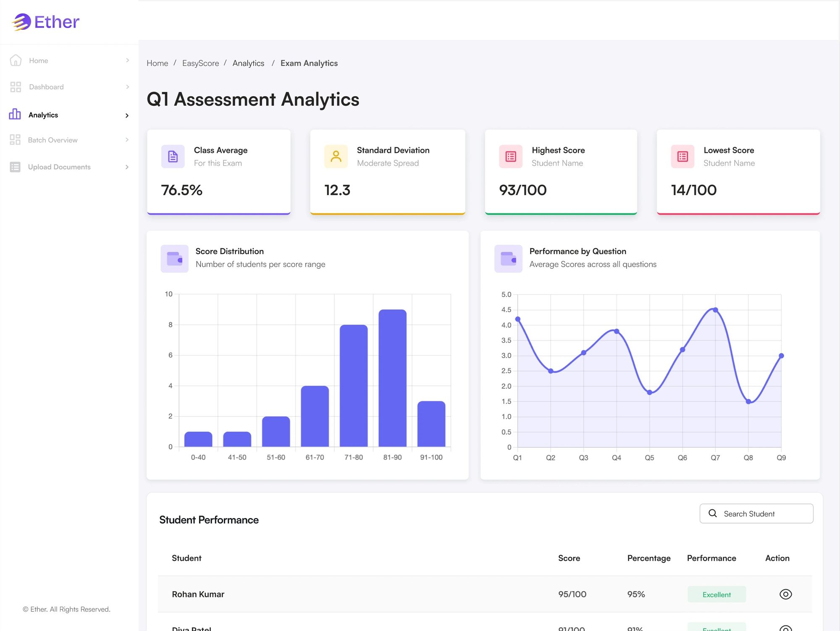This screenshot has width=840, height=631.
Task: View Rohan Kumar's details via eye icon
Action: tap(785, 594)
